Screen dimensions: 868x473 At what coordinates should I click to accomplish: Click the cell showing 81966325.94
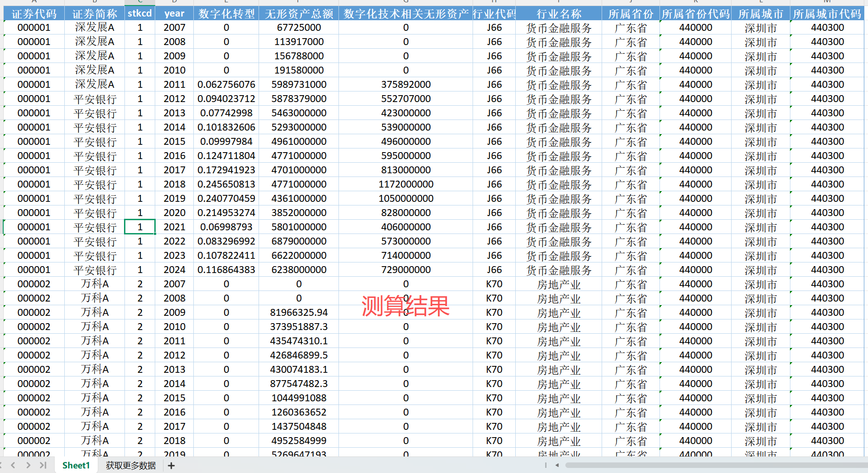(299, 313)
